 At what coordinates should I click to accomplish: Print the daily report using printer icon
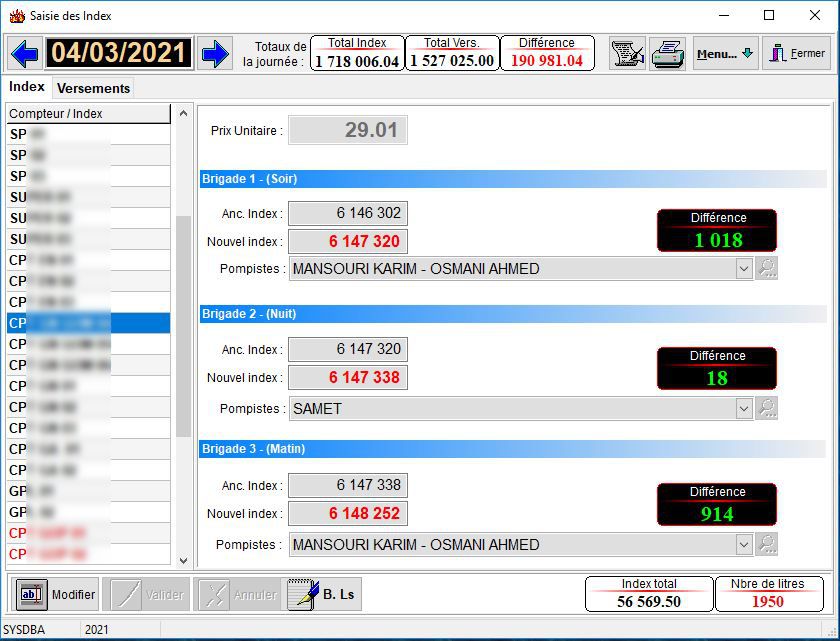click(x=668, y=53)
